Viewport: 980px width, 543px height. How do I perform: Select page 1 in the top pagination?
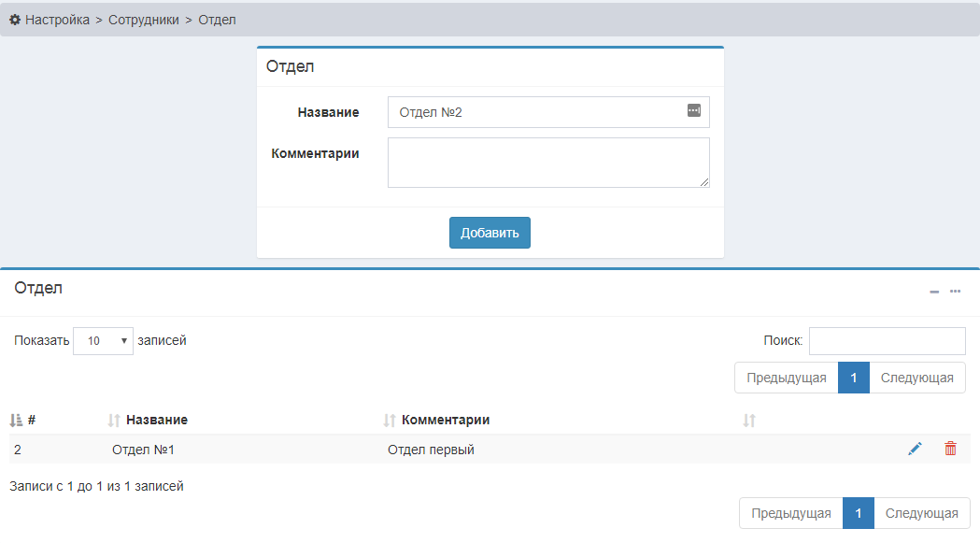853,378
